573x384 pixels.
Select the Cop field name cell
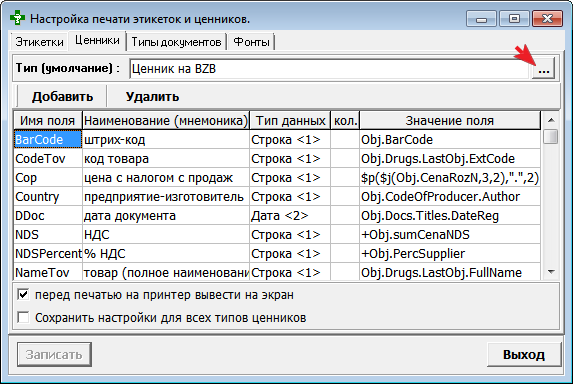click(48, 178)
